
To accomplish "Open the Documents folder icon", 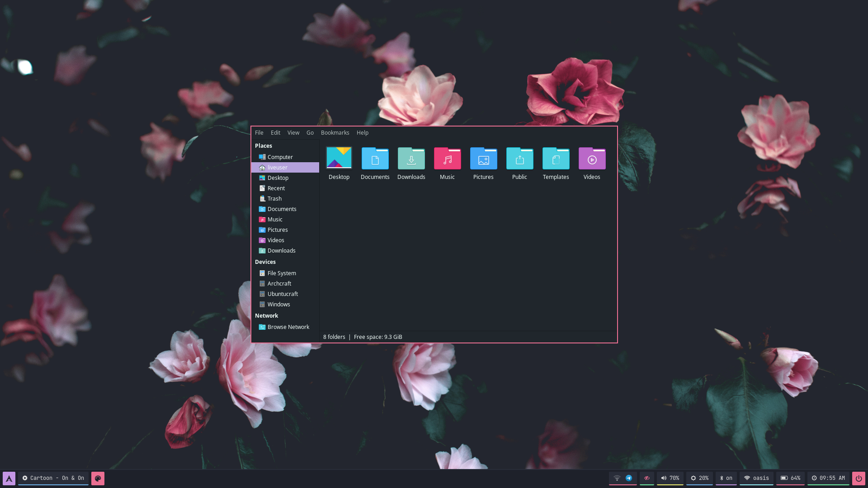I will pyautogui.click(x=375, y=159).
